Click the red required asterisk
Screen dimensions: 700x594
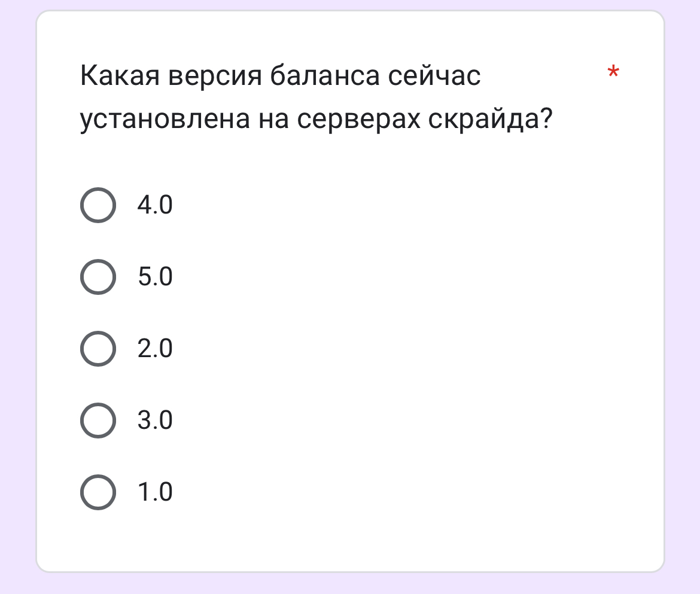point(613,74)
